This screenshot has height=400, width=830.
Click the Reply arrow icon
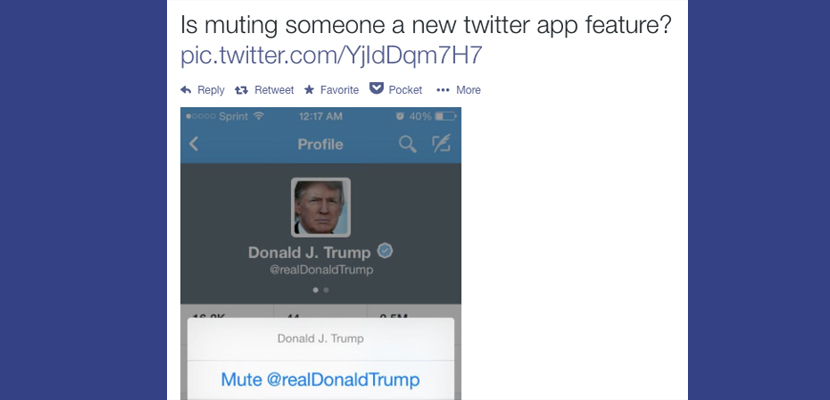(186, 90)
